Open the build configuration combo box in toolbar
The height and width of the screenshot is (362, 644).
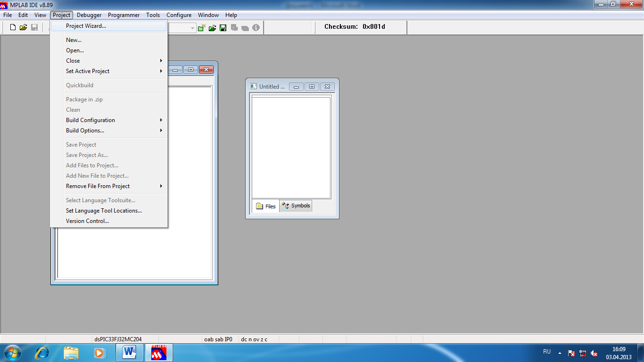pos(192,28)
